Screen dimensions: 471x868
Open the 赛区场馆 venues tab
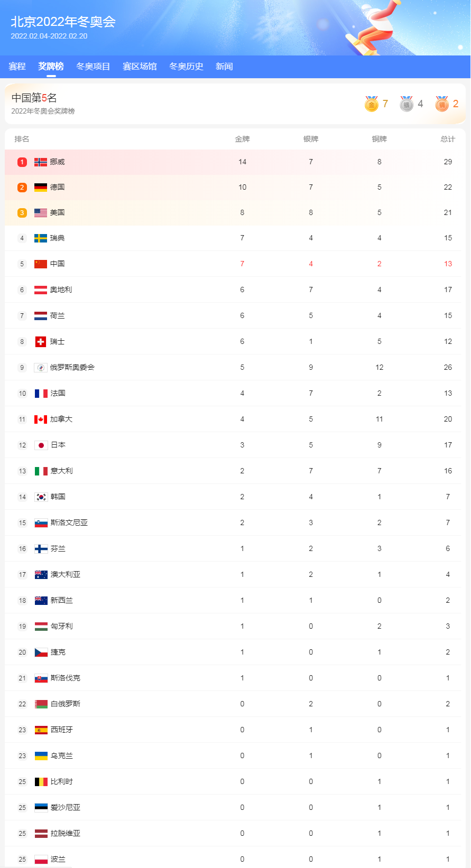(140, 67)
